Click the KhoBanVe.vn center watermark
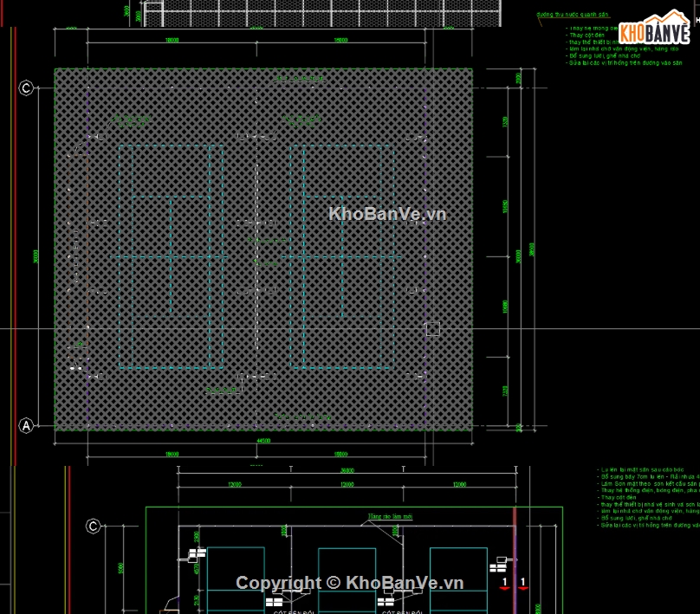This screenshot has height=614, width=700. coord(387,213)
